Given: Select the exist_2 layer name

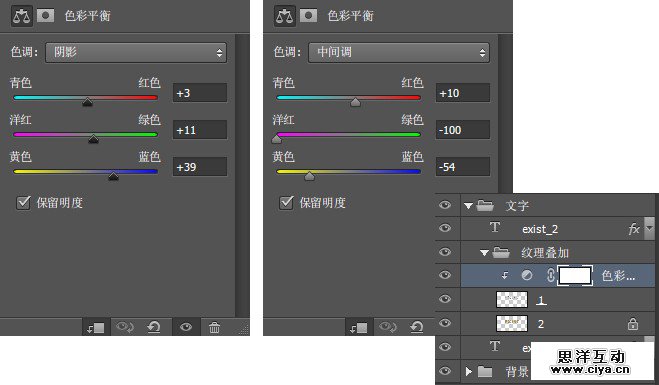Looking at the screenshot, I should 540,229.
